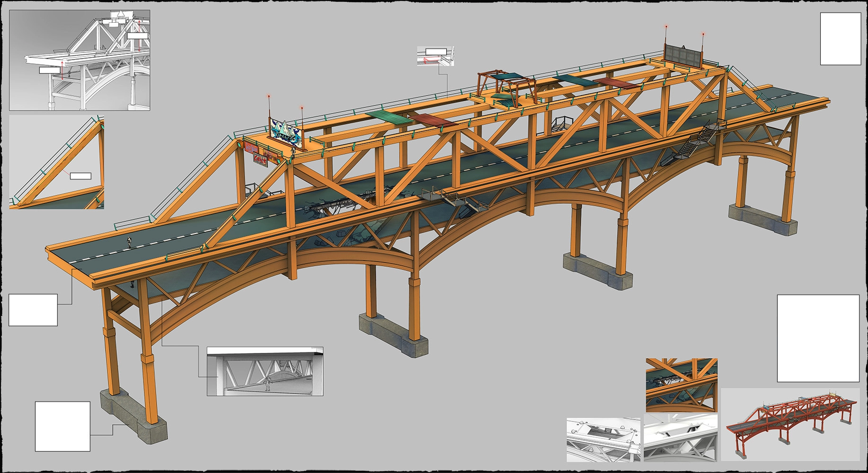Click the mountain graffiti billboard on the bridge
The width and height of the screenshot is (868, 473).
coord(285,131)
